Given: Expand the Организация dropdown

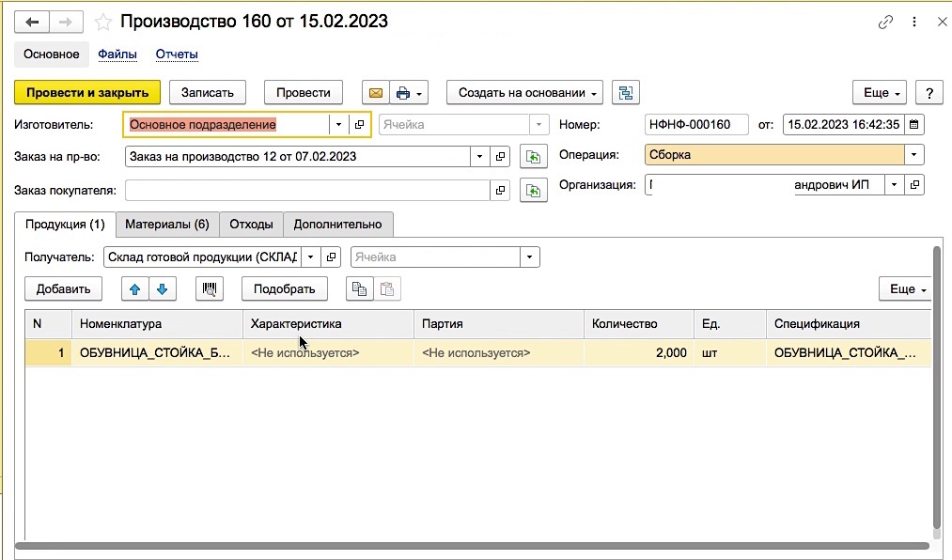Looking at the screenshot, I should click(894, 184).
